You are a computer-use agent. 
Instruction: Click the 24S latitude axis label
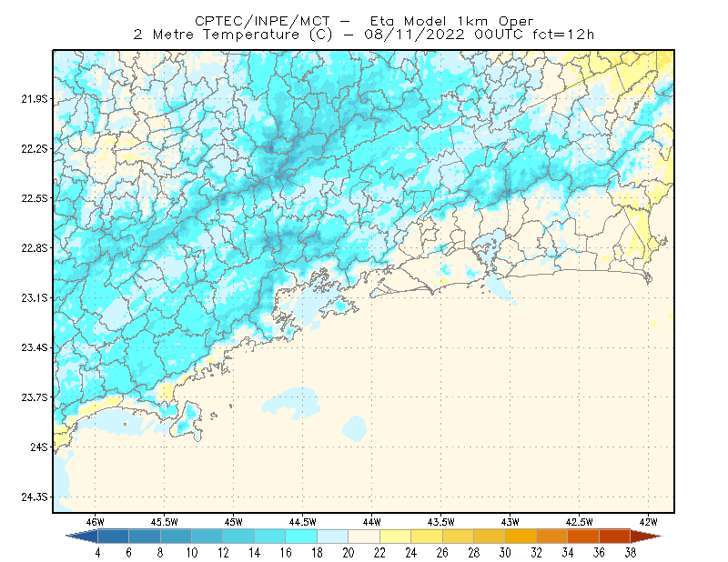[39, 447]
